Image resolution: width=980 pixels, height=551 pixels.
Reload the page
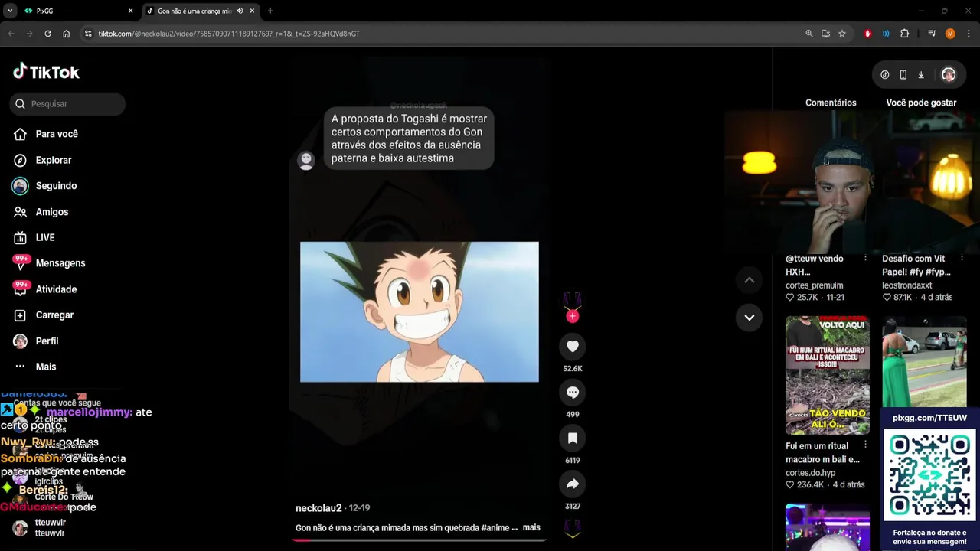click(47, 34)
